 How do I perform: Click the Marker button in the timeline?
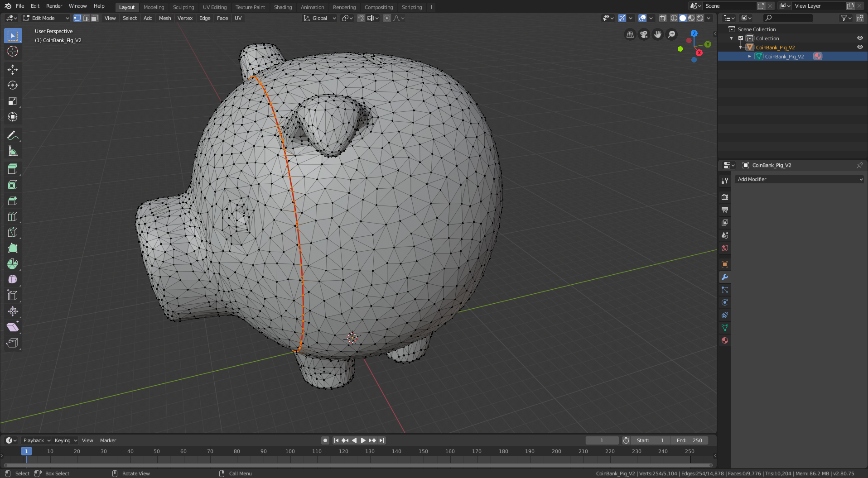coord(108,440)
